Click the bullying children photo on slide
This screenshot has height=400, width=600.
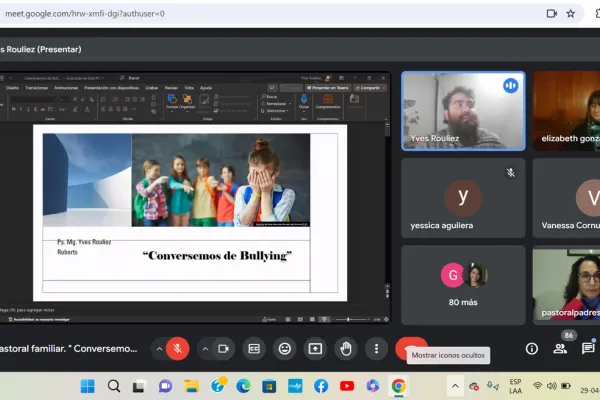click(221, 180)
